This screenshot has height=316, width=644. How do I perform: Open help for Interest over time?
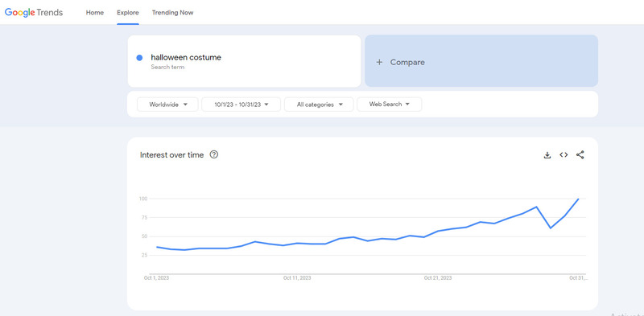(214, 154)
